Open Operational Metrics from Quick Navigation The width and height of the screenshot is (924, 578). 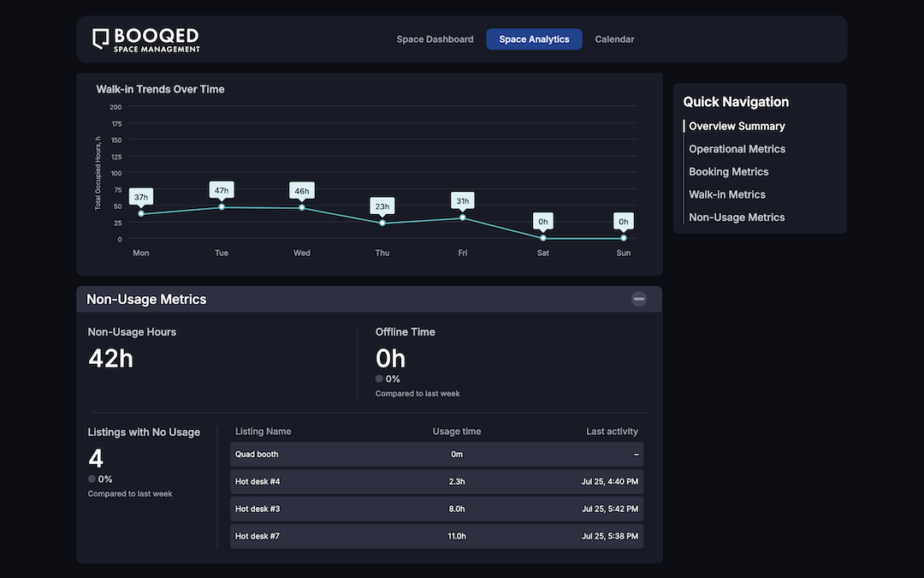(x=737, y=148)
